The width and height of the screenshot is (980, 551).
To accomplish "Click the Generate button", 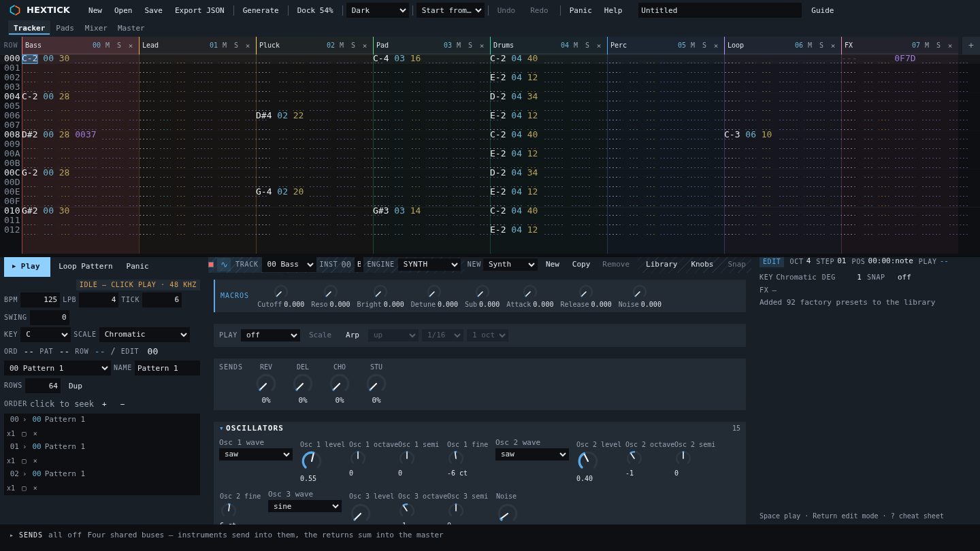I will pos(261,10).
